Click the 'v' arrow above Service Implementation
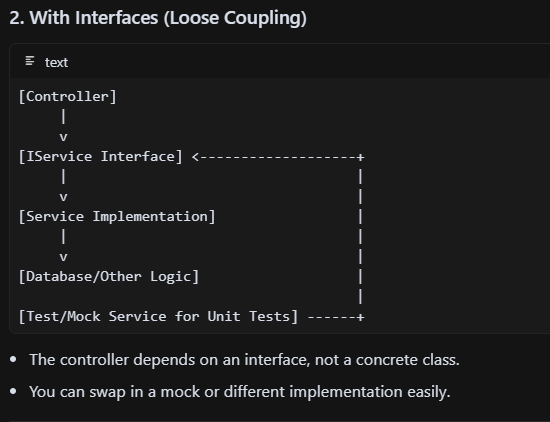Screen dimensions: 550x422 (x=63, y=197)
